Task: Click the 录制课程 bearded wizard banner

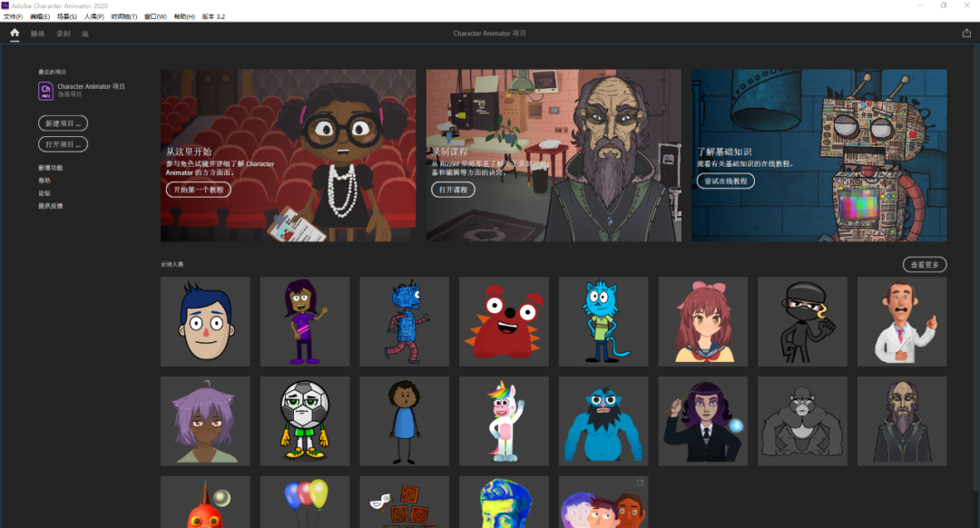Action: 554,155
